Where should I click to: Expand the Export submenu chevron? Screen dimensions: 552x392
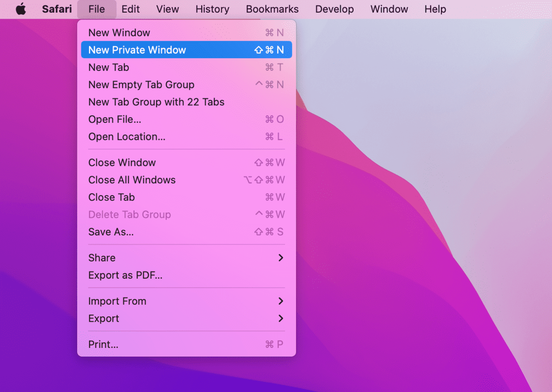coord(281,318)
